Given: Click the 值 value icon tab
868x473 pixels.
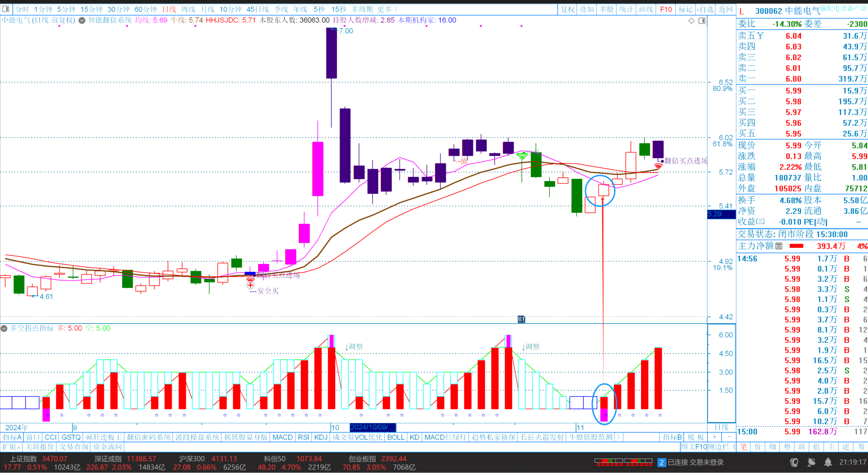Looking at the screenshot, I should [816, 447].
